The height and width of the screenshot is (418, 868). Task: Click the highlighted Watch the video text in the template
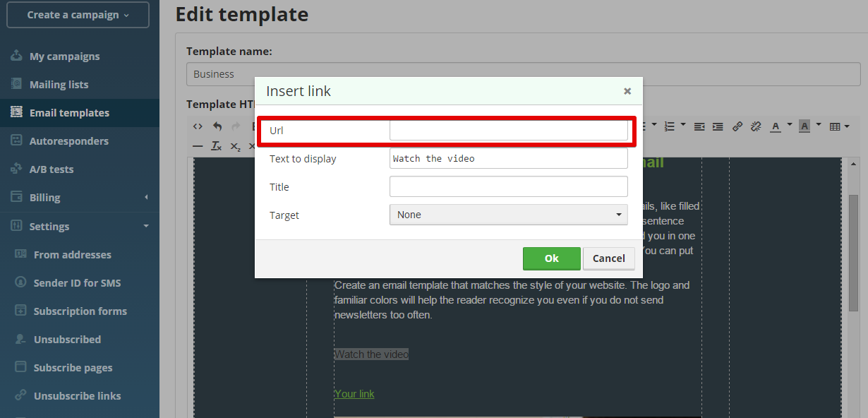(371, 354)
